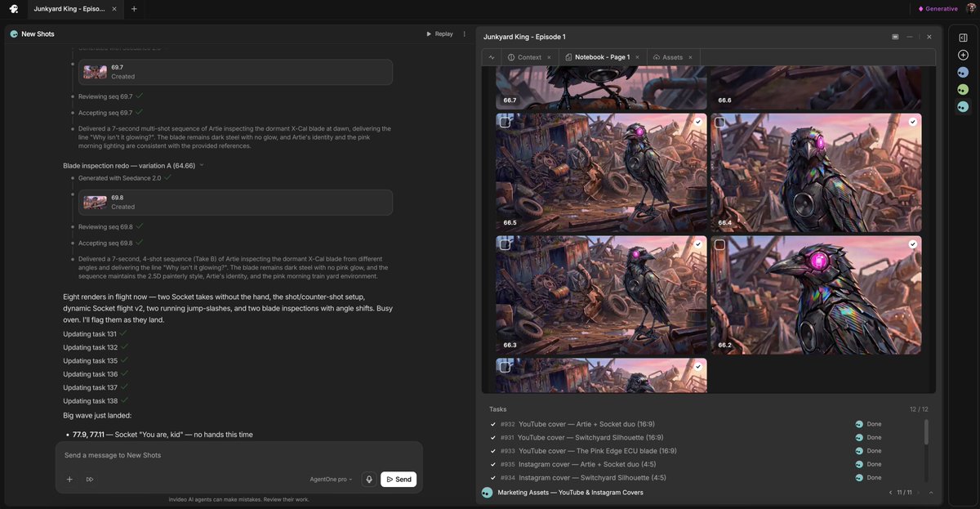Tick the selection checkbox on image 66.5
The image size is (980, 509).
click(505, 123)
